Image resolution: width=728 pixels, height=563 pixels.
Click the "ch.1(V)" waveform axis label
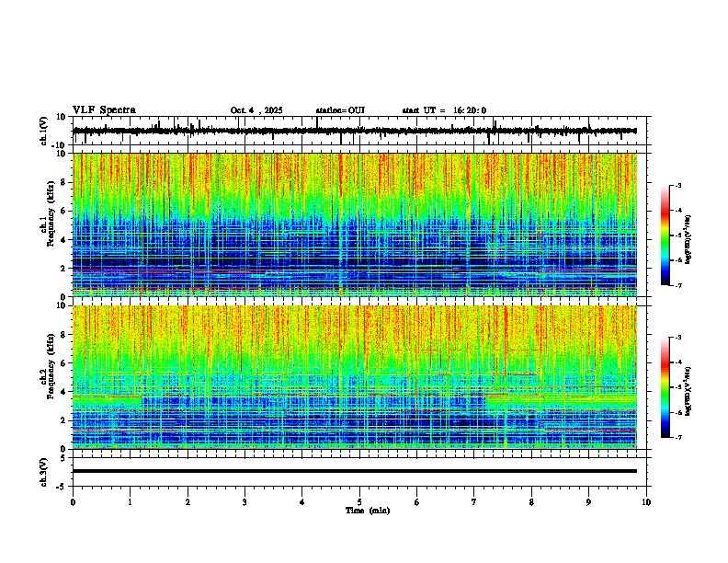tap(44, 131)
